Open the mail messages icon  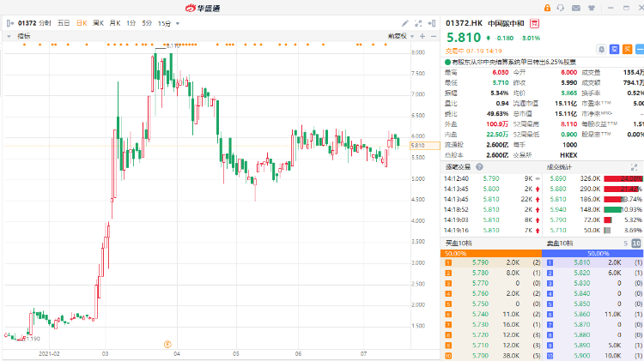click(576, 8)
